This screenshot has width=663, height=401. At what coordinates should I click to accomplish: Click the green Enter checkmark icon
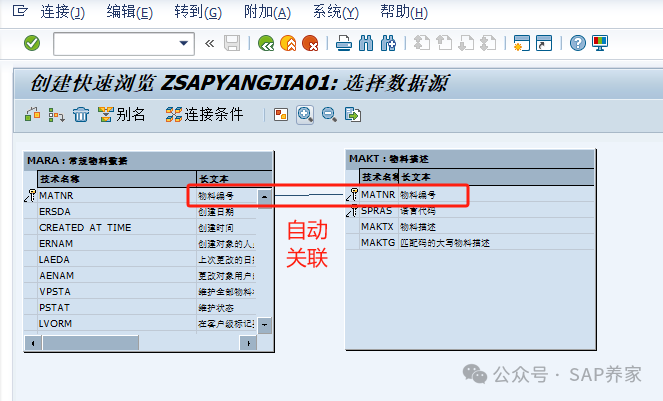(32, 43)
